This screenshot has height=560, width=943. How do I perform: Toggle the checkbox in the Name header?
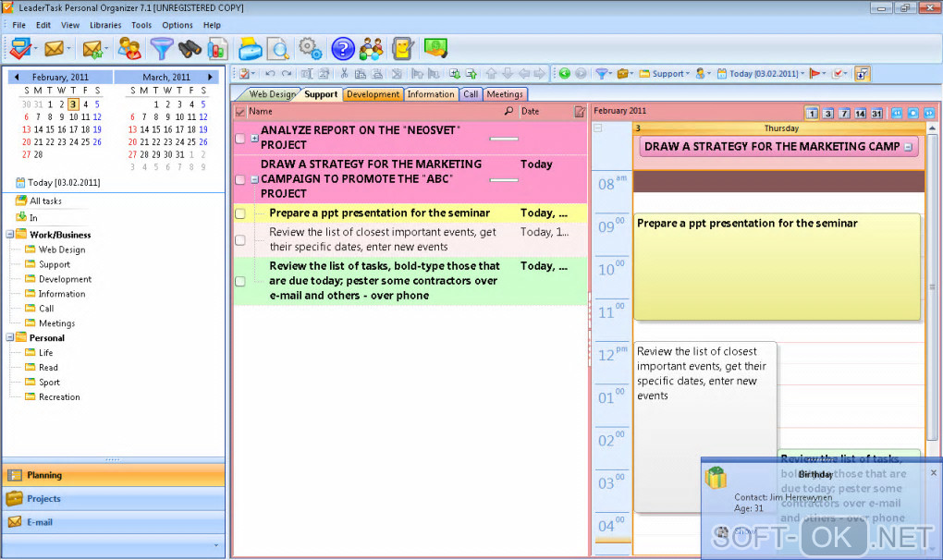[x=240, y=112]
